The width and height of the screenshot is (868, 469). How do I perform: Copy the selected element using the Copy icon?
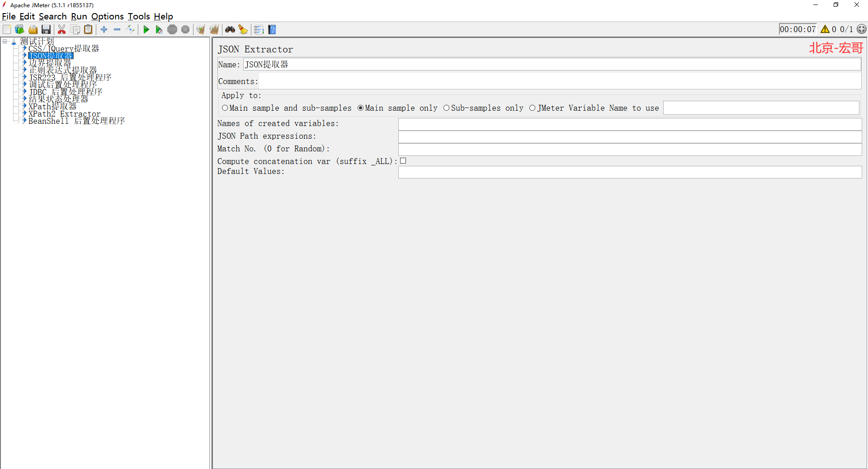tap(75, 30)
